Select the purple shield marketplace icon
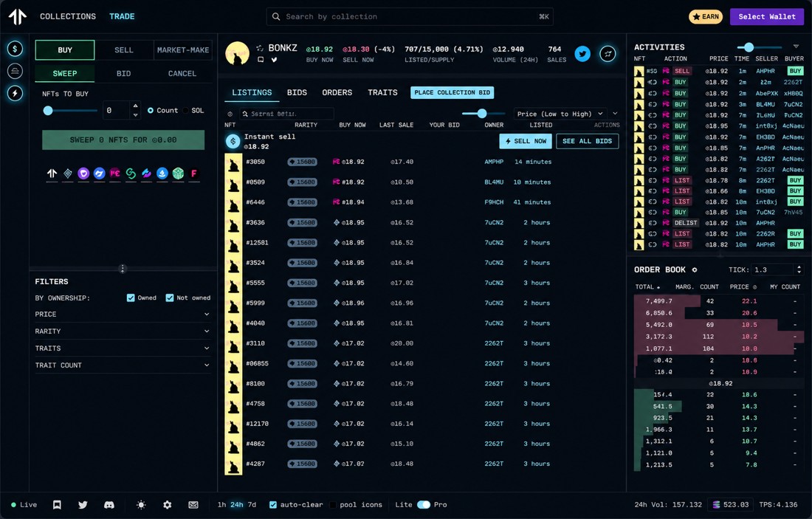 (83, 173)
